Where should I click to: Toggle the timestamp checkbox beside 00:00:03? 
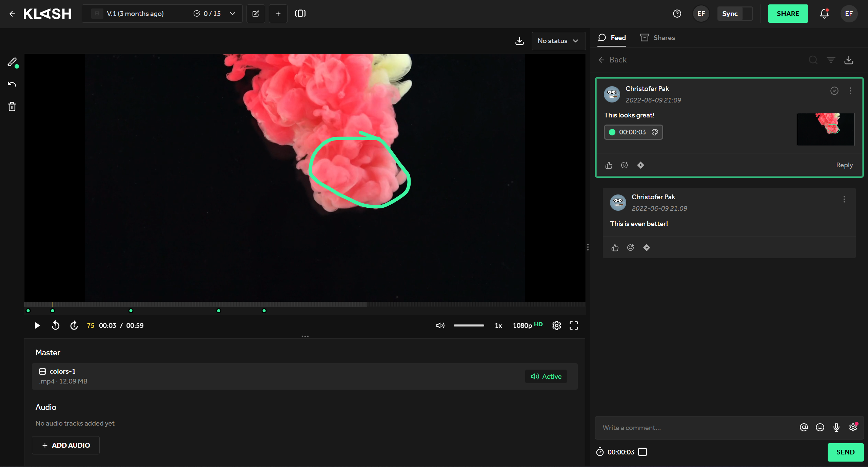pos(643,452)
